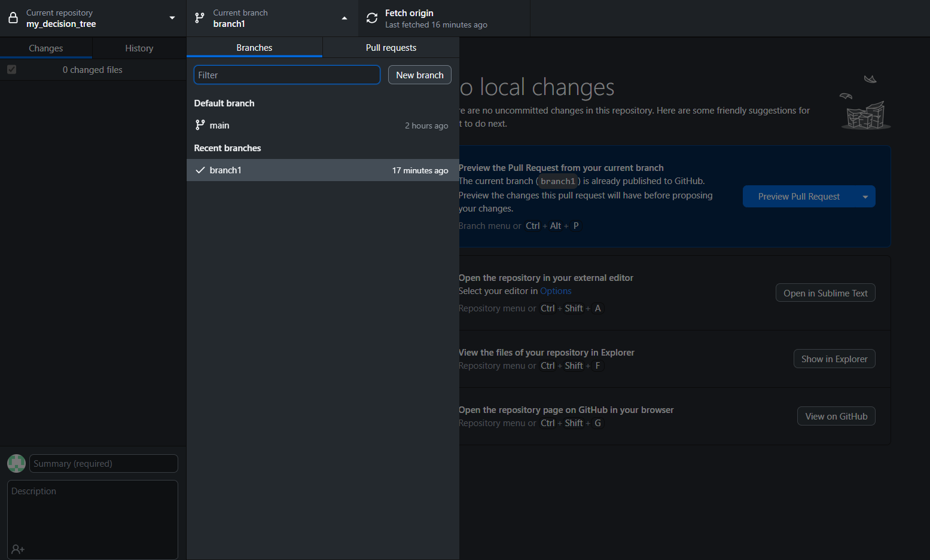The height and width of the screenshot is (560, 930).
Task: Focus the branch Filter text field
Action: (x=286, y=75)
